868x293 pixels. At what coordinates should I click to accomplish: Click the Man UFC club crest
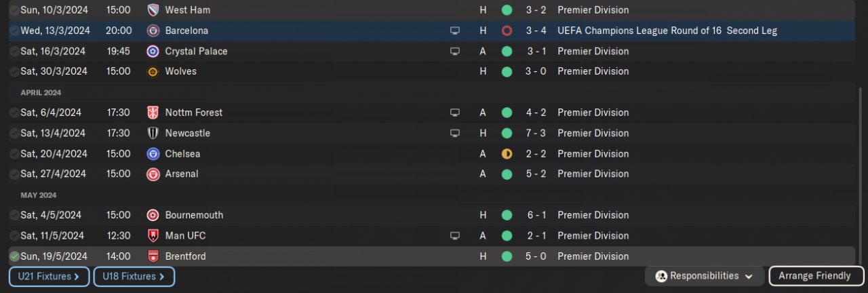point(153,236)
